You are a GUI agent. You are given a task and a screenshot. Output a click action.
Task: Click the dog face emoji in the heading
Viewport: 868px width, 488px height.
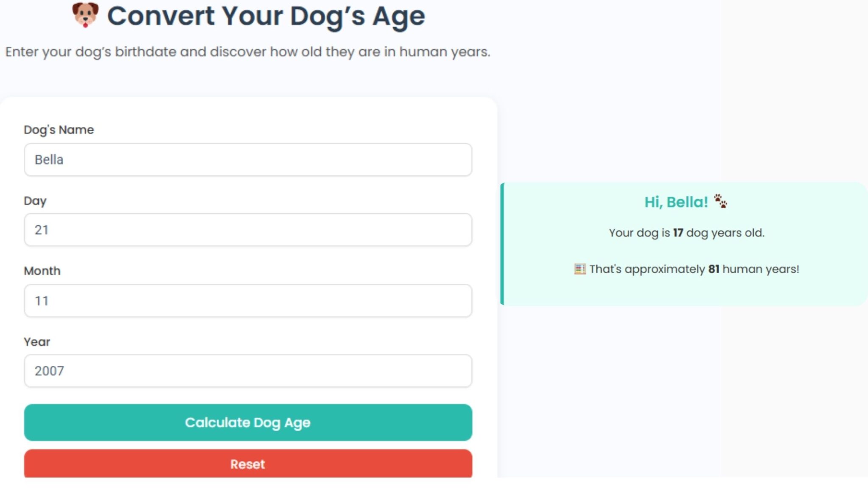(x=84, y=16)
